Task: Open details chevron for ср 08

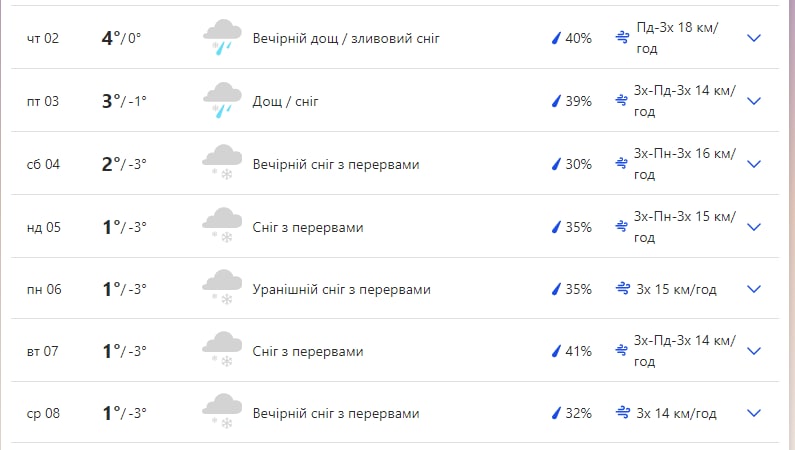Action: [x=754, y=413]
